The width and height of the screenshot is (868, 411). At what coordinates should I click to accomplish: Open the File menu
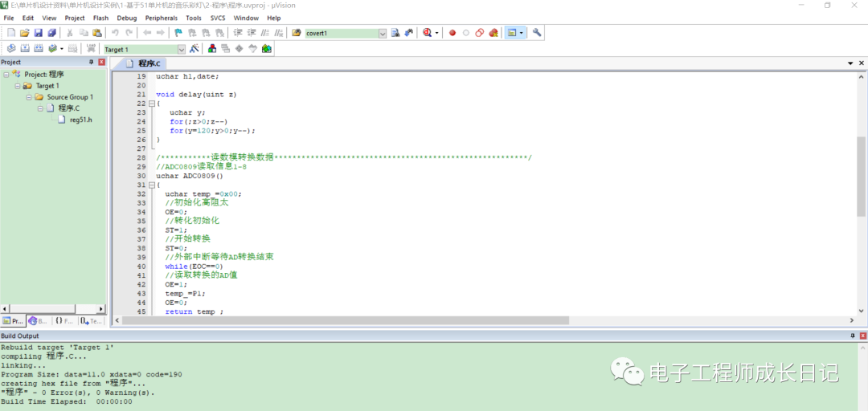point(8,18)
